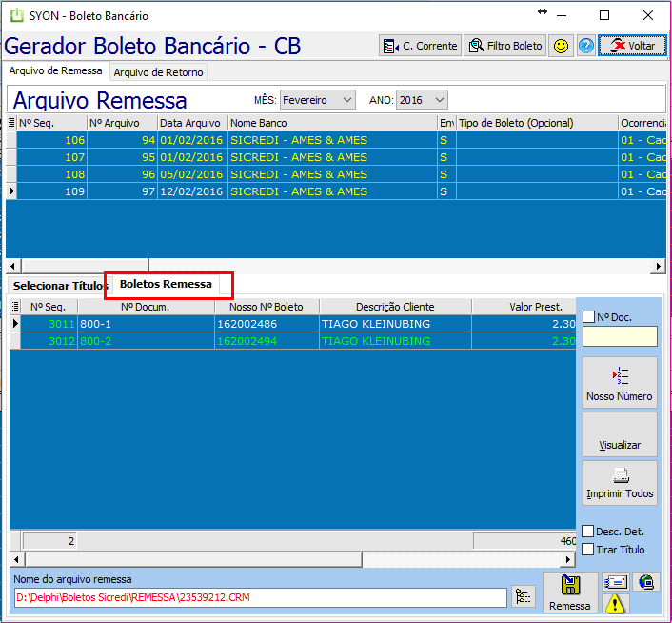
Task: Click the yellow warning triangle icon
Action: (x=615, y=603)
